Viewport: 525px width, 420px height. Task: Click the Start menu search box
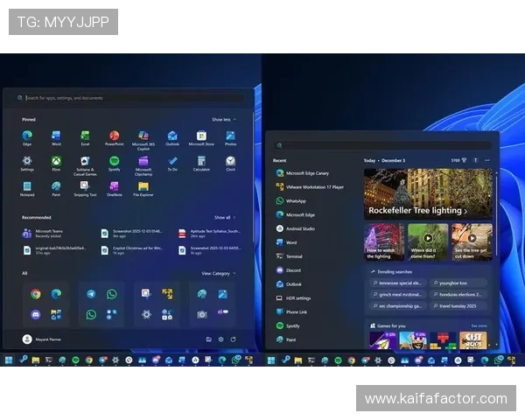131,98
